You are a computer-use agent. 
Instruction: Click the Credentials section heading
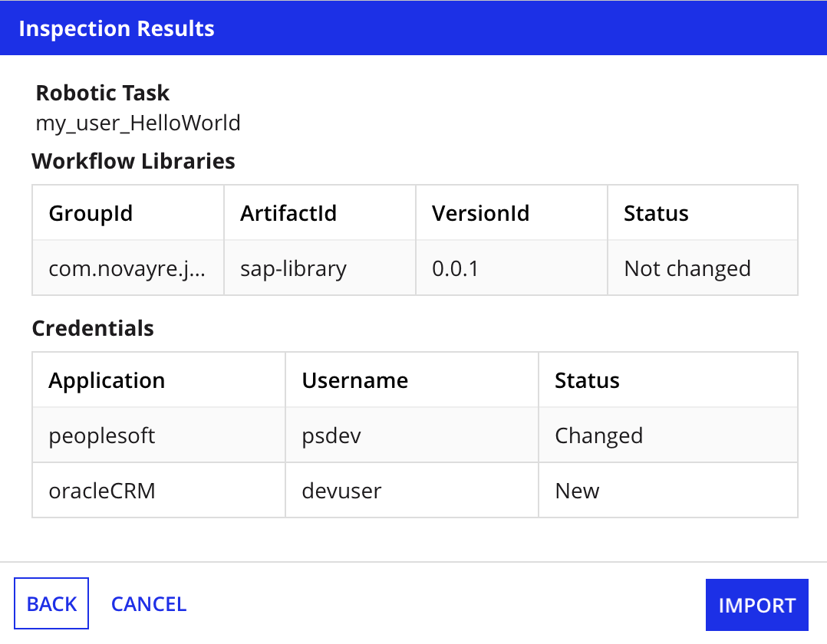92,328
